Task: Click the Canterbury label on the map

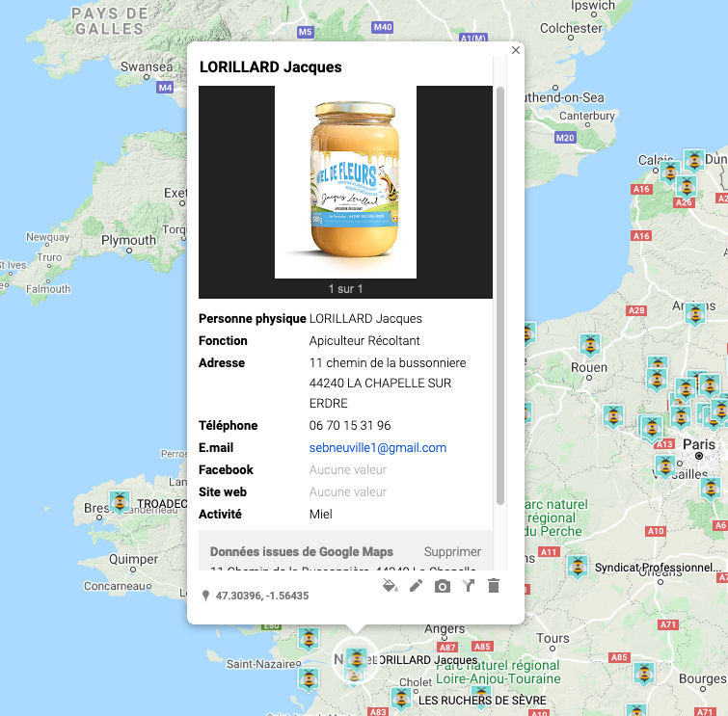Action: click(x=587, y=116)
